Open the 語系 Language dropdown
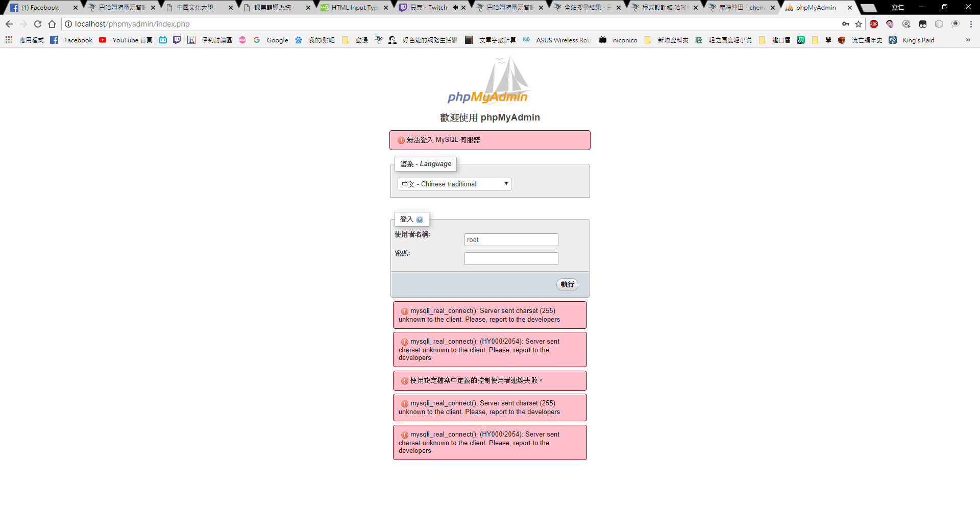The height and width of the screenshot is (531, 980). pos(453,184)
